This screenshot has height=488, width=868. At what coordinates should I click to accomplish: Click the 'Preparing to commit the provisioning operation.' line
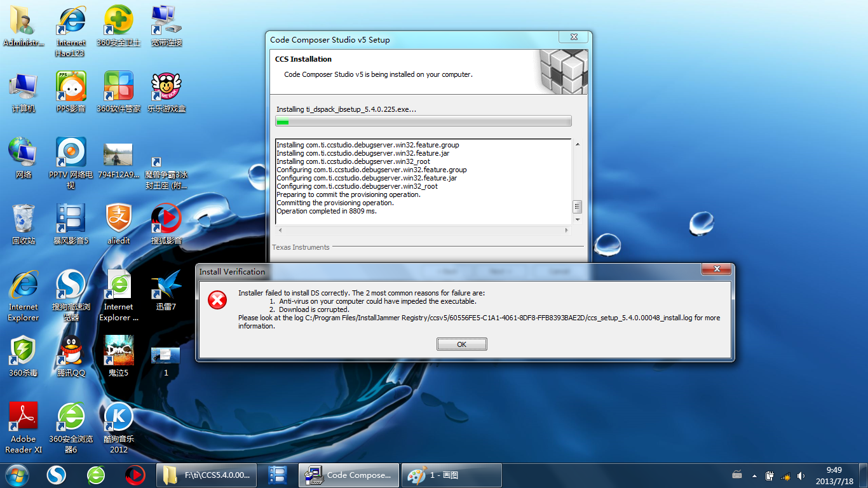pos(348,194)
